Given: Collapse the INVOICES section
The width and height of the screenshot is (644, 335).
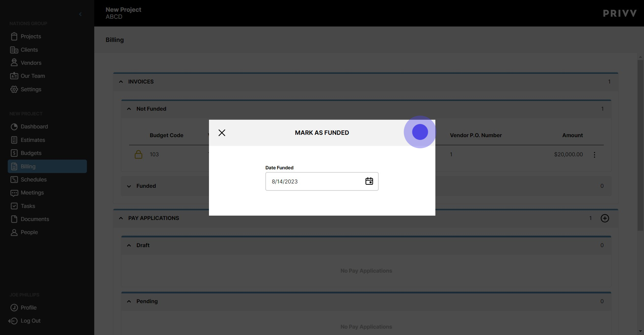Looking at the screenshot, I should (x=121, y=81).
